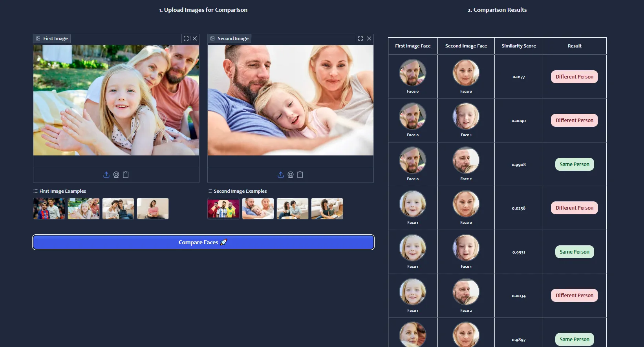Click first image face thumbnail in 0.9931 row
Viewport: 644px width, 347px height.
tap(413, 248)
